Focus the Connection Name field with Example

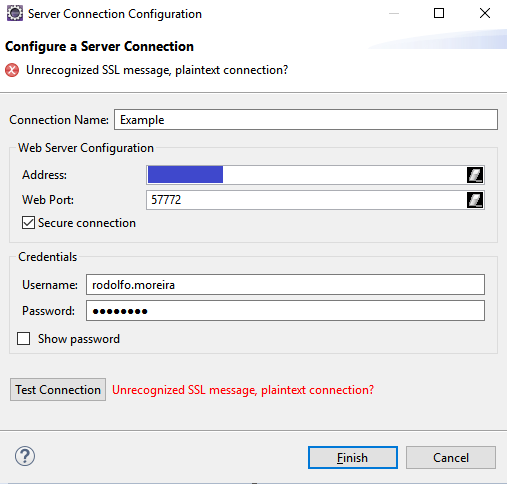pyautogui.click(x=306, y=119)
